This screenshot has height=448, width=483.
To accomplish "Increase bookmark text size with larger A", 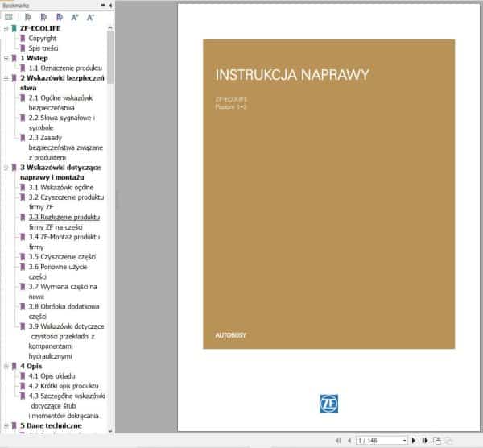I will click(x=74, y=16).
